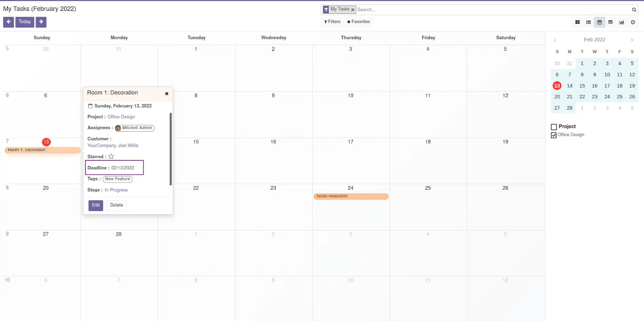Click the calendar icon beside the popover date
This screenshot has height=321, width=644.
point(90,106)
